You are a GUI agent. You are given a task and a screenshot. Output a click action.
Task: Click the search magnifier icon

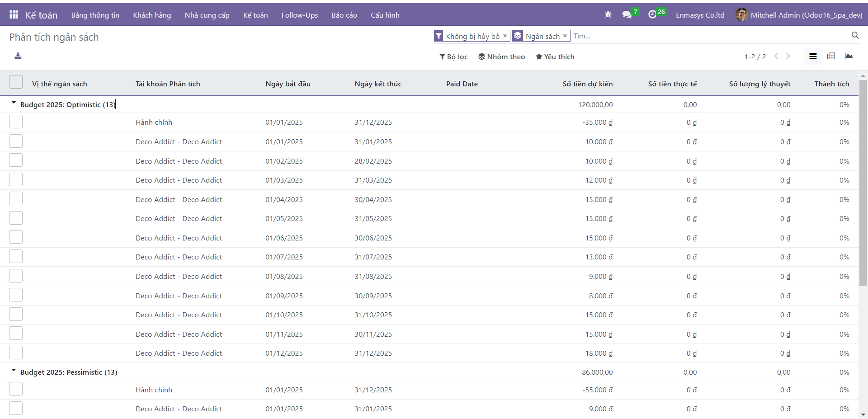click(x=855, y=36)
